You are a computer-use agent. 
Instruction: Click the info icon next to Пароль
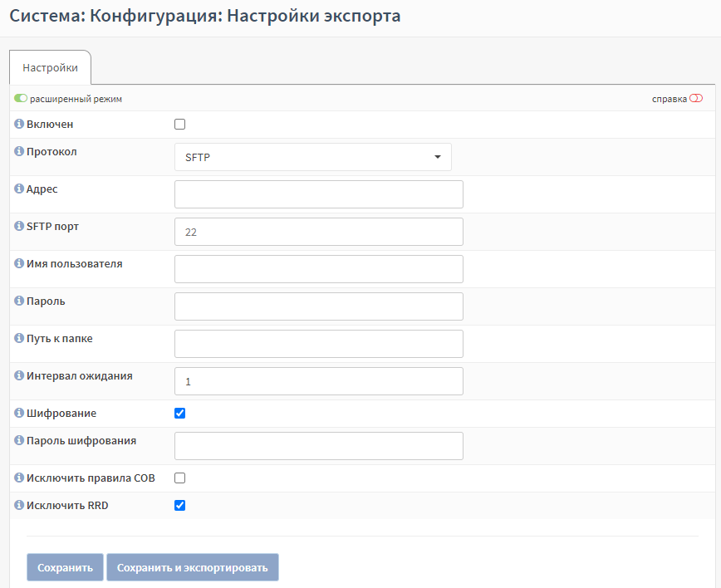pos(19,301)
